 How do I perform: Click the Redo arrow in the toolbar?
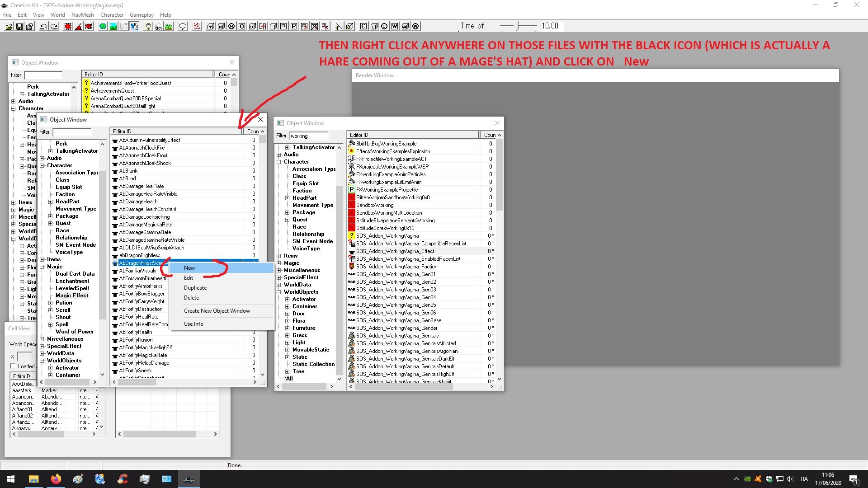click(x=54, y=26)
